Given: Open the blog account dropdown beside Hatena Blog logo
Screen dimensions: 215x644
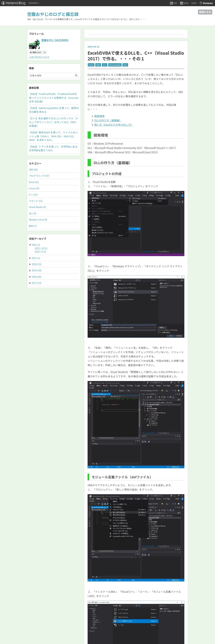Looking at the screenshot, I should 33,3.
